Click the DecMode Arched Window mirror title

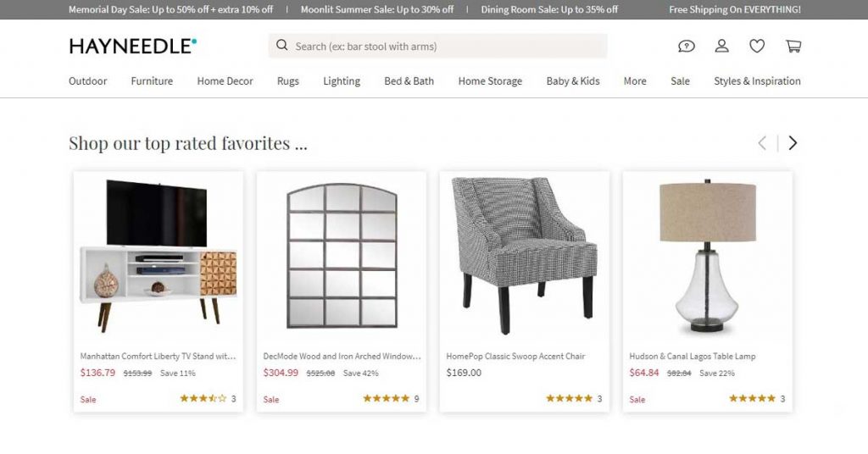point(342,357)
